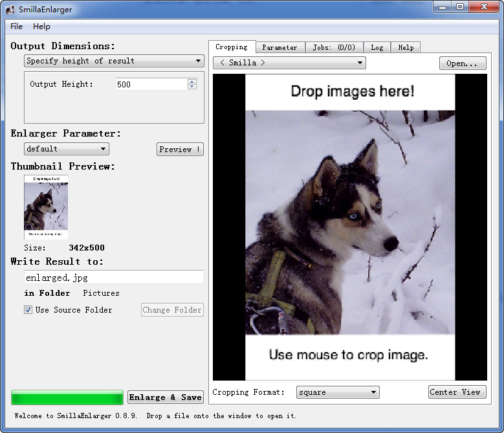Increase Output Height with the up arrow

coord(192,82)
